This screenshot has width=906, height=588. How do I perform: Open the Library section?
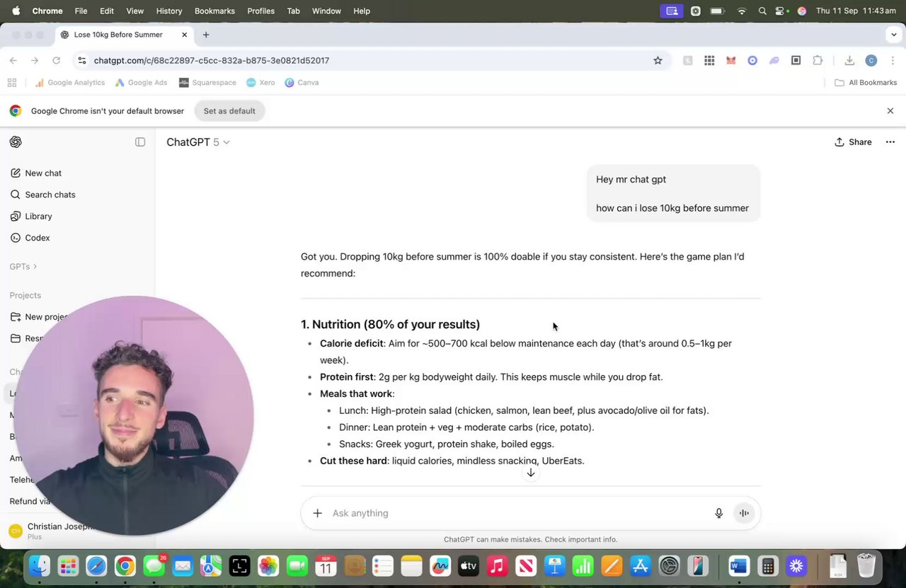click(x=31, y=217)
